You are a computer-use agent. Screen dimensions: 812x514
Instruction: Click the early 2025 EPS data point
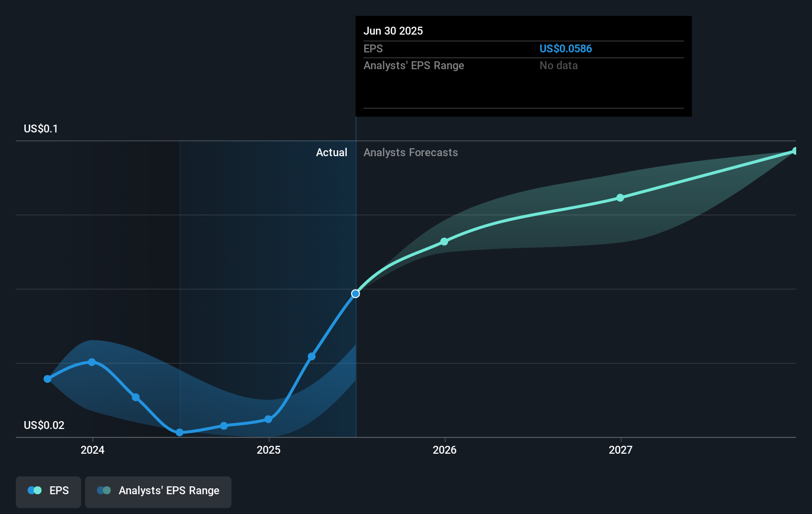pos(312,356)
